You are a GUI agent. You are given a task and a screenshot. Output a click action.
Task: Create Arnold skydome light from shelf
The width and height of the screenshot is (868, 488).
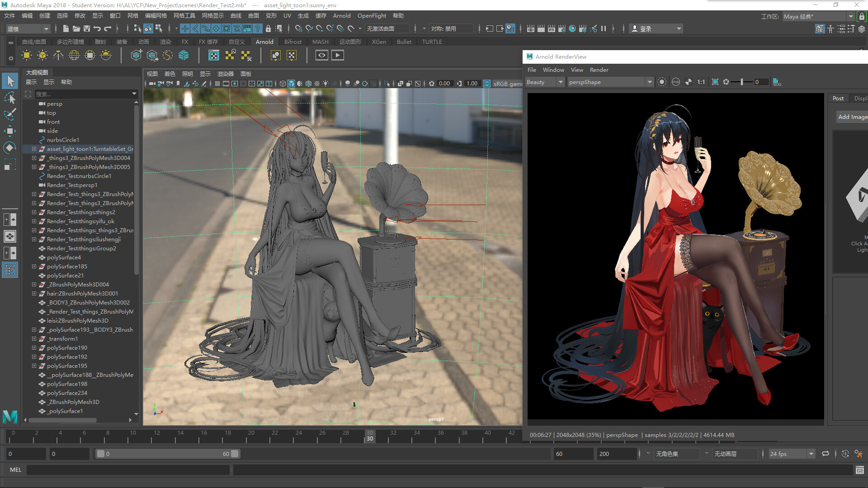[74, 55]
